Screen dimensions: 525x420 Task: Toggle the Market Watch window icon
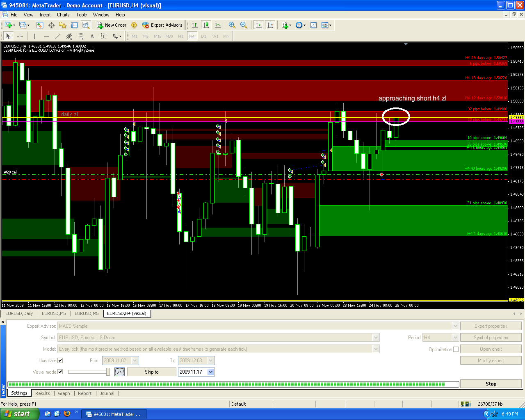click(x=40, y=25)
